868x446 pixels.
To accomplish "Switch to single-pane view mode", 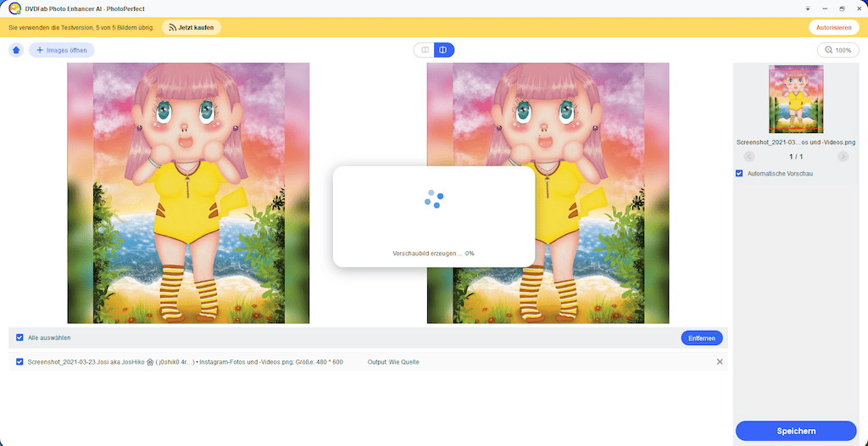I will point(425,50).
